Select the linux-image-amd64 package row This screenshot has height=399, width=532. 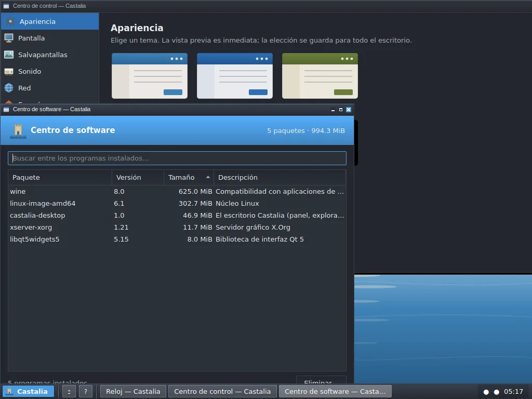pos(177,203)
